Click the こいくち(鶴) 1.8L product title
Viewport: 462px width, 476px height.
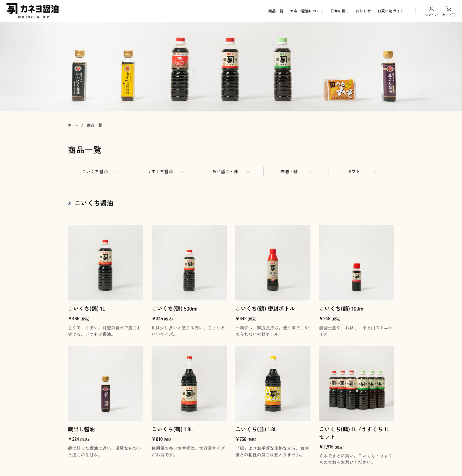tap(173, 429)
